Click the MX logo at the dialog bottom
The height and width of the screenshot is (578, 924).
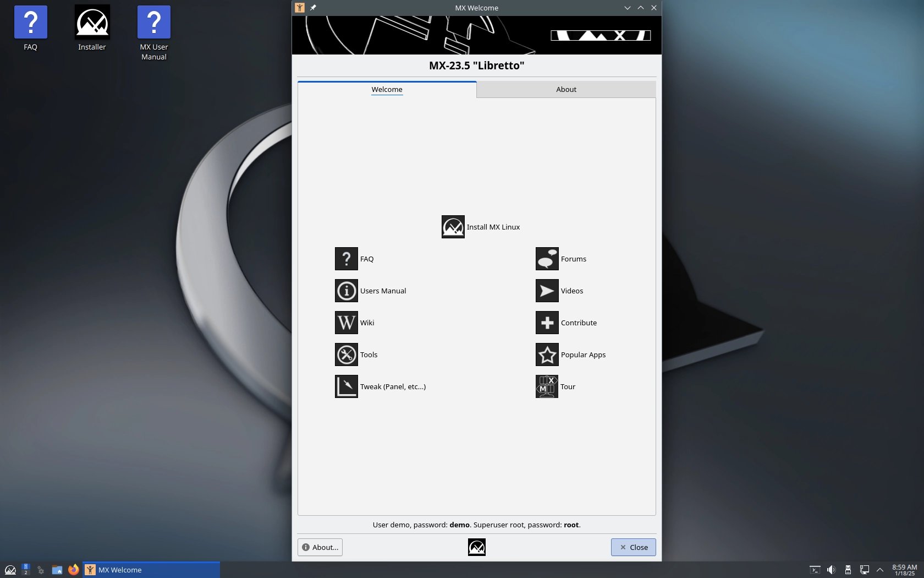476,547
